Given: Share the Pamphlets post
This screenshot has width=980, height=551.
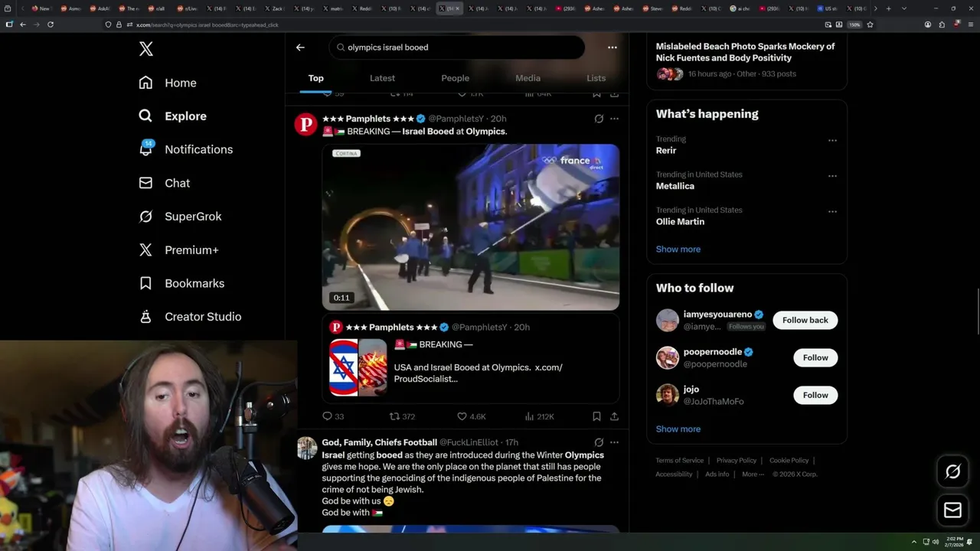Looking at the screenshot, I should click(x=614, y=416).
